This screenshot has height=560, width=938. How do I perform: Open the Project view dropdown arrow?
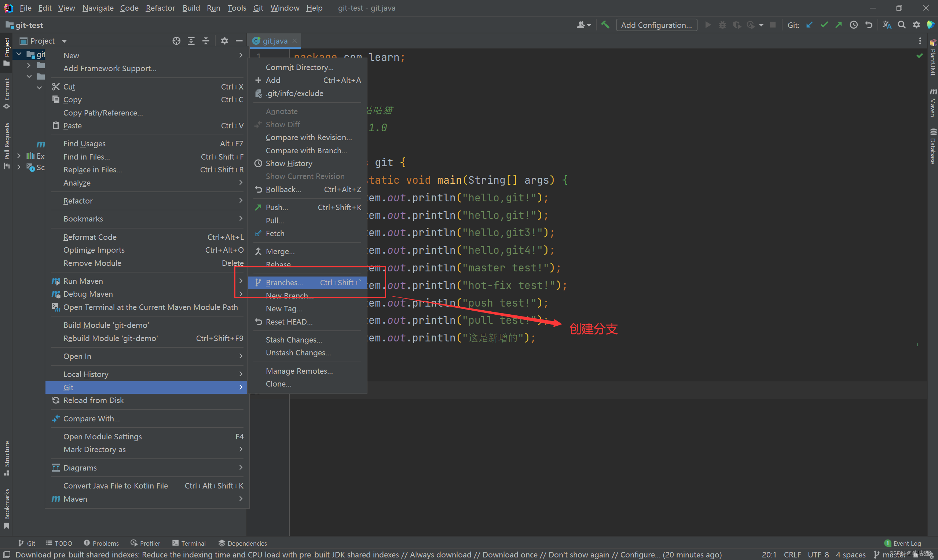click(64, 41)
